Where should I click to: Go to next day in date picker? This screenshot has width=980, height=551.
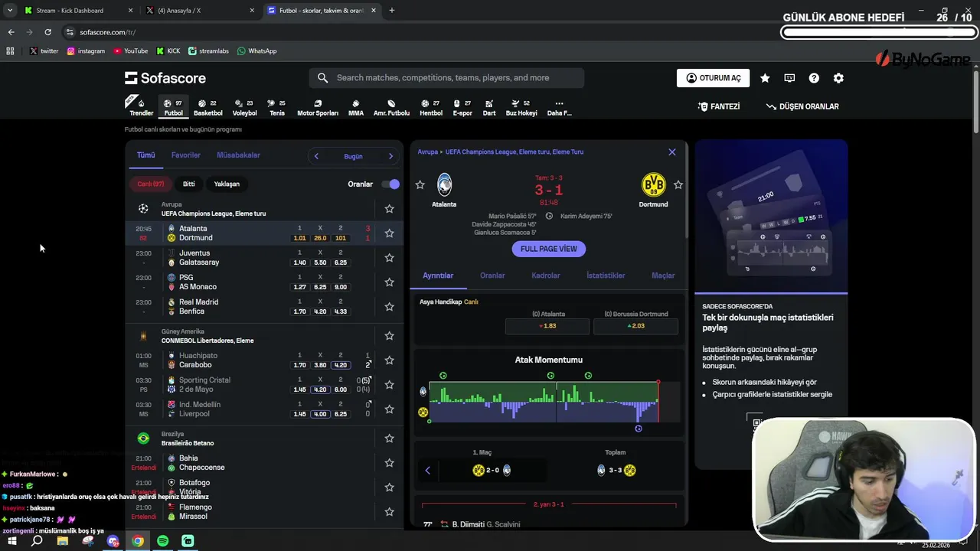390,156
